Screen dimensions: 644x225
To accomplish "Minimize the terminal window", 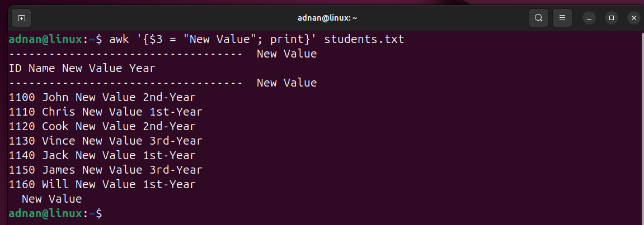I will coord(589,18).
